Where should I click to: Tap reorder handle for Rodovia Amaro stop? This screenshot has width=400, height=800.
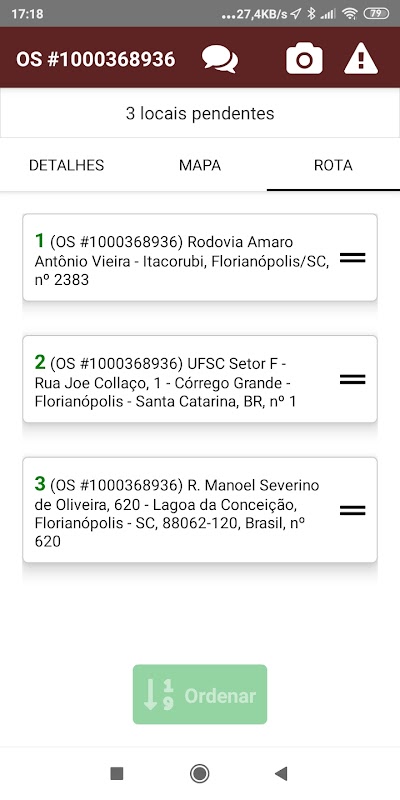click(x=353, y=258)
